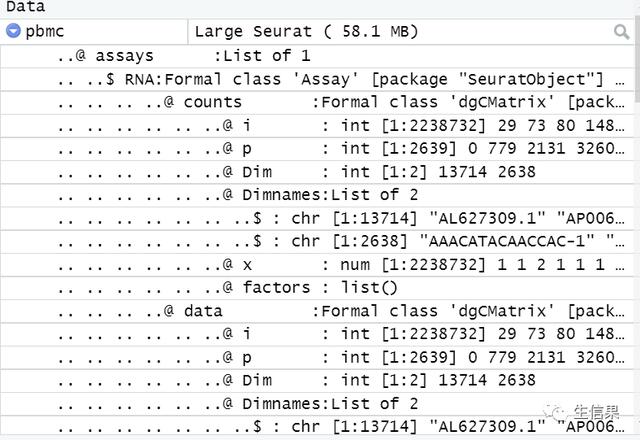Select the data dgCMatrix slot row
Screen dimensions: 640x440
pyautogui.click(x=318, y=311)
